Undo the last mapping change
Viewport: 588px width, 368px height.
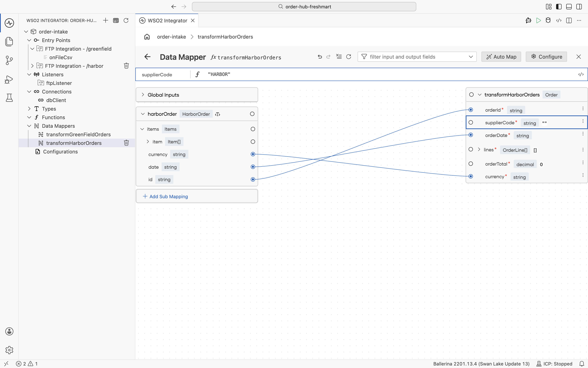coord(320,57)
